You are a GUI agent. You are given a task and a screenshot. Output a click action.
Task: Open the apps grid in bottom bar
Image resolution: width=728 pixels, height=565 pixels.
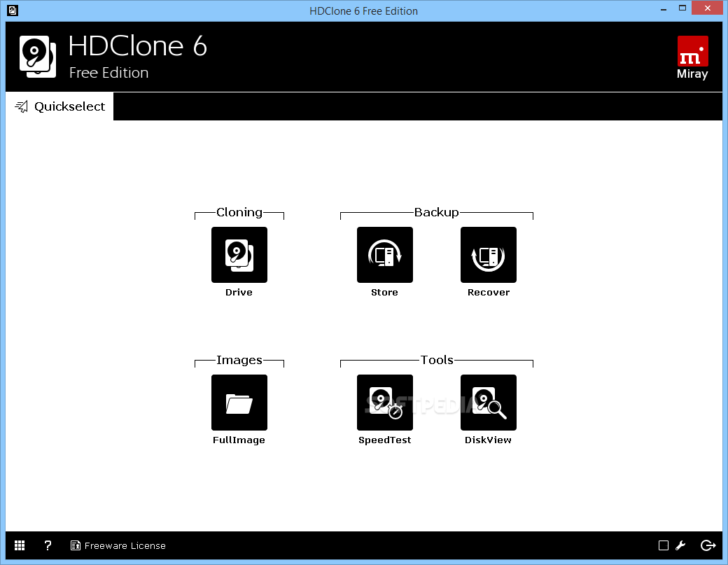click(20, 545)
